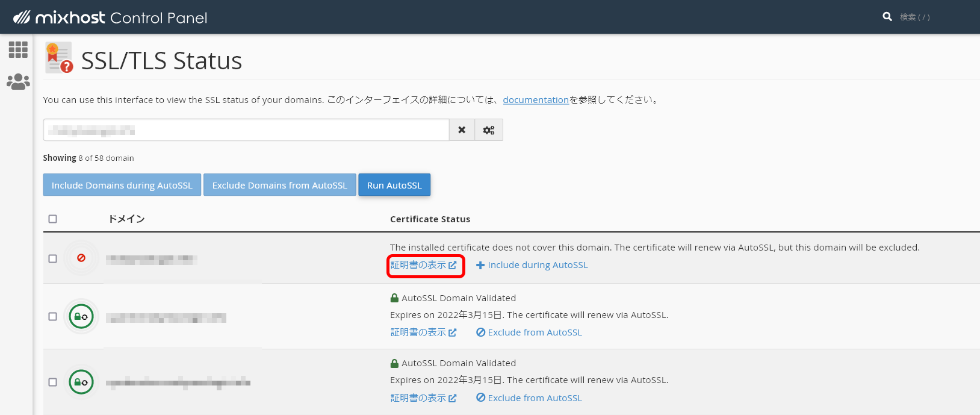Click the second green AutoSSL lock icon
The width and height of the screenshot is (980, 415).
pyautogui.click(x=81, y=382)
